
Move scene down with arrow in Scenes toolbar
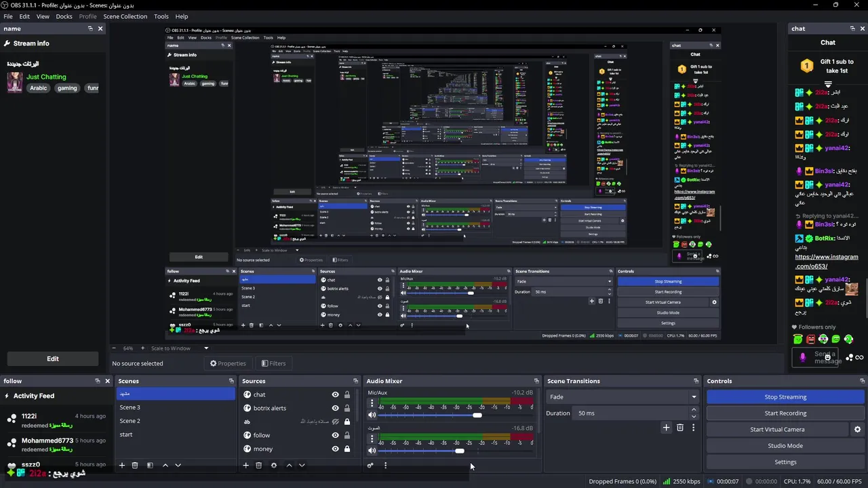coord(178,465)
